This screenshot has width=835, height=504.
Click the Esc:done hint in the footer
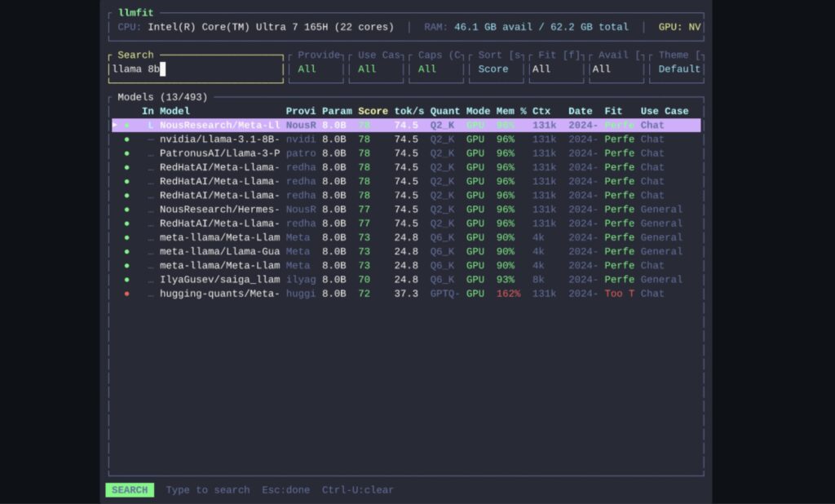tap(285, 490)
